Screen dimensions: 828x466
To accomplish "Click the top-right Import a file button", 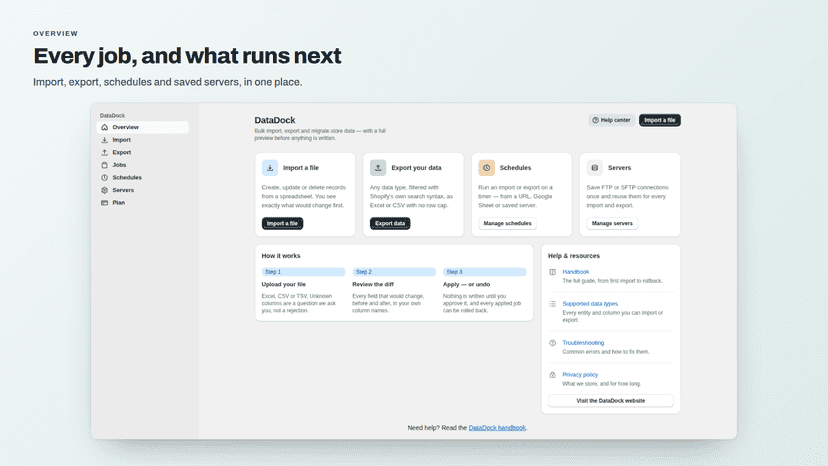I will [x=660, y=120].
